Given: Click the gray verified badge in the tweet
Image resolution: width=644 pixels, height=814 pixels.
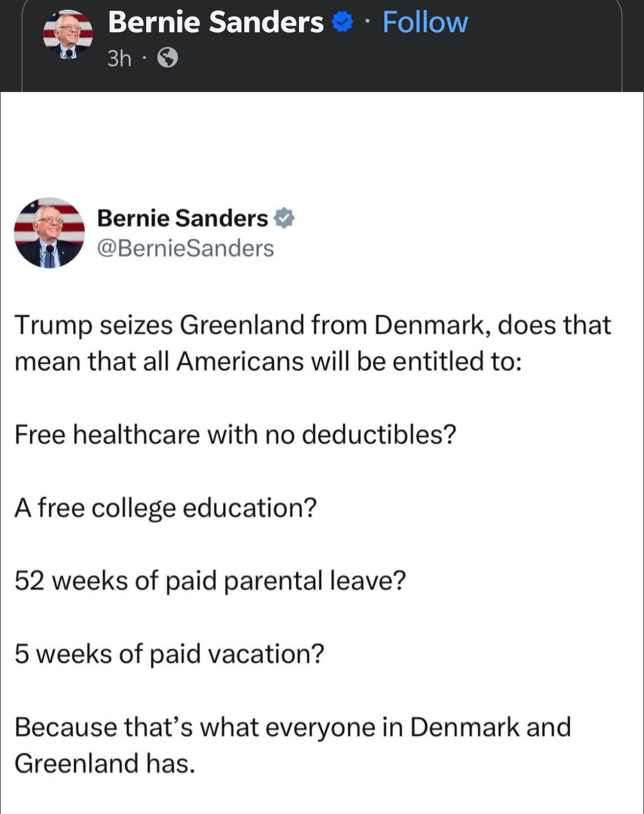Looking at the screenshot, I should pos(284,218).
